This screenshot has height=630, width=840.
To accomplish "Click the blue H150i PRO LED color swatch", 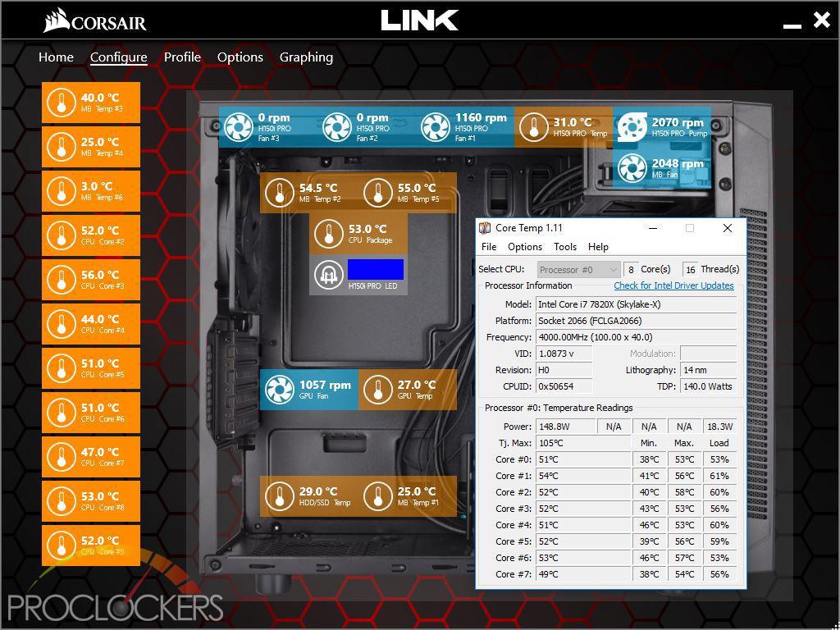I will pos(376,269).
